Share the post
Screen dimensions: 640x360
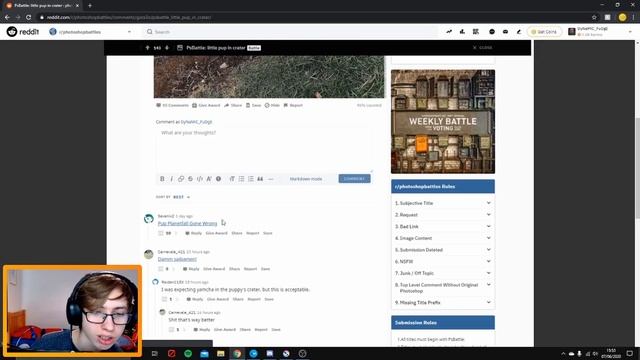point(233,105)
